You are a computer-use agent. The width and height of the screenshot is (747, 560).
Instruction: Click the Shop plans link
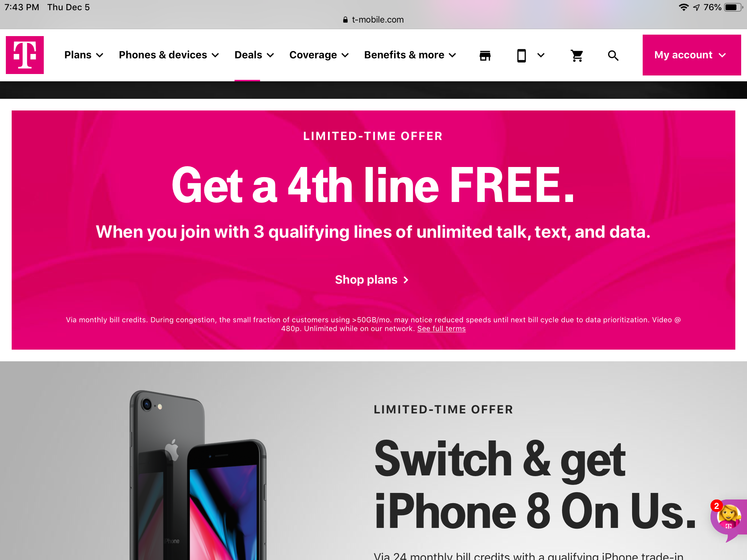coord(372,280)
